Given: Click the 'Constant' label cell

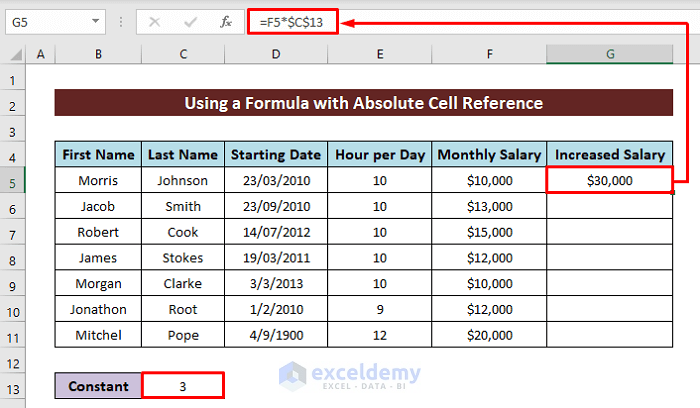Looking at the screenshot, I should pos(98,386).
